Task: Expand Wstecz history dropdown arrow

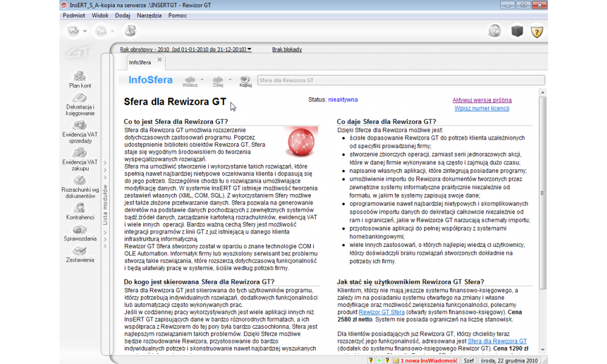Action: point(202,79)
